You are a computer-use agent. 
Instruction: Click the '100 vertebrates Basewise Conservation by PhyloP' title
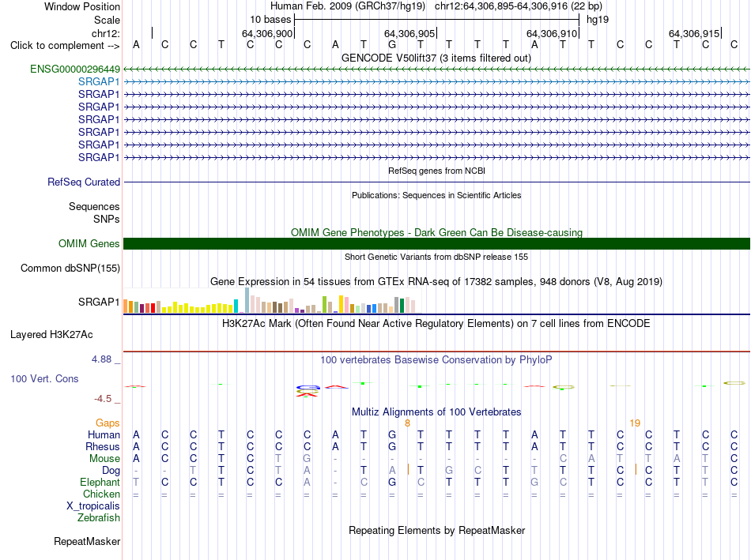click(x=436, y=360)
